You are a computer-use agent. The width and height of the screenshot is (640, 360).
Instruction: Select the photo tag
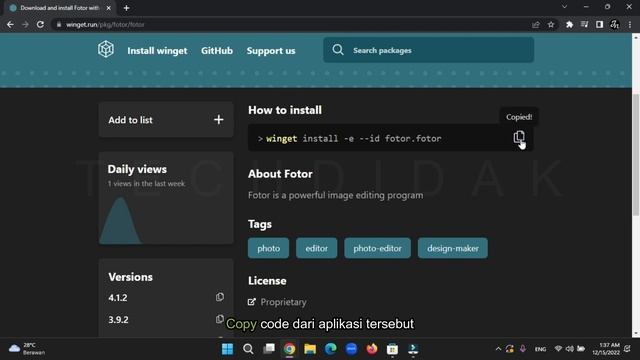point(268,248)
